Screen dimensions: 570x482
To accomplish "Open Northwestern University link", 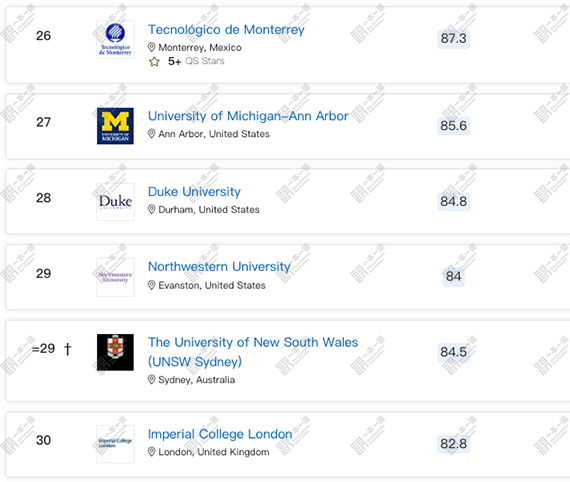I will pyautogui.click(x=219, y=266).
